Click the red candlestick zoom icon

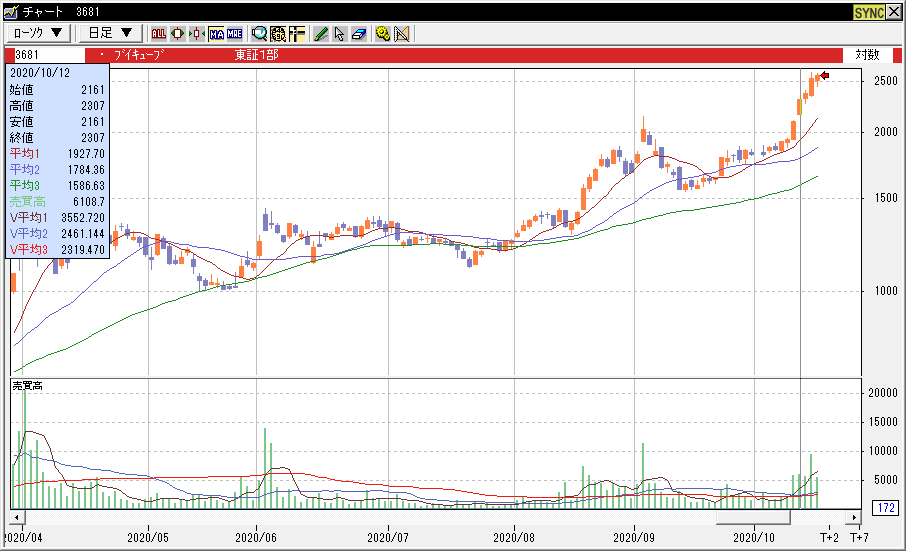point(177,33)
